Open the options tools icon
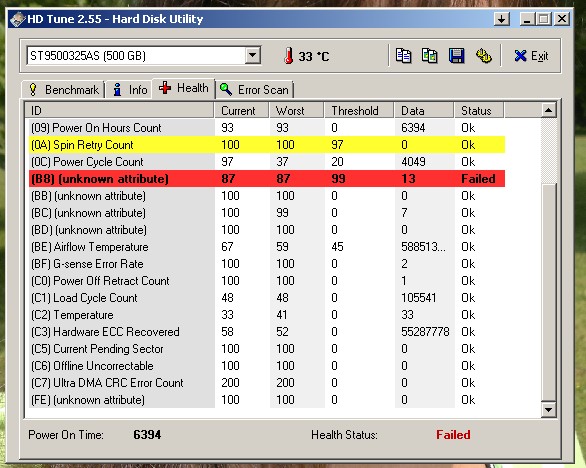This screenshot has height=468, width=586. (484, 56)
